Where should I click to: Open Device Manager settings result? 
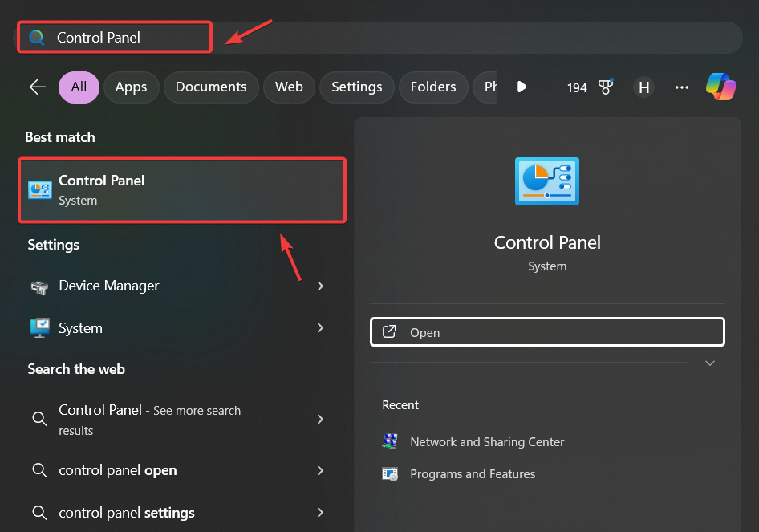click(179, 286)
